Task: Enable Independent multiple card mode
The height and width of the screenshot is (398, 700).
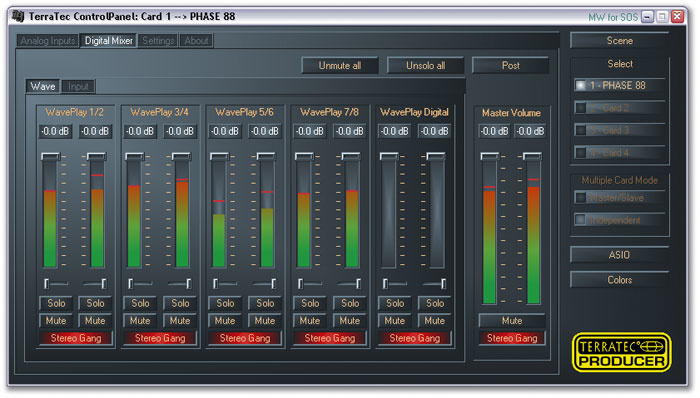Action: (580, 220)
